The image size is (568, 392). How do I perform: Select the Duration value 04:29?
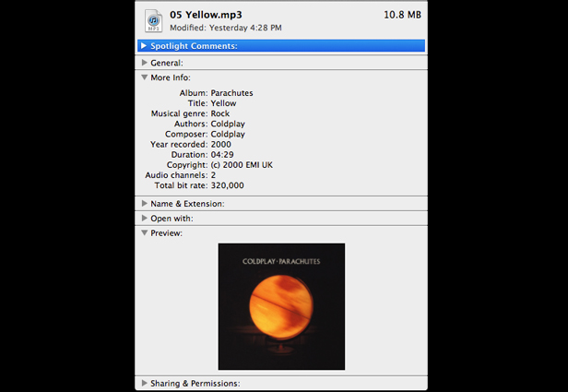tap(222, 155)
